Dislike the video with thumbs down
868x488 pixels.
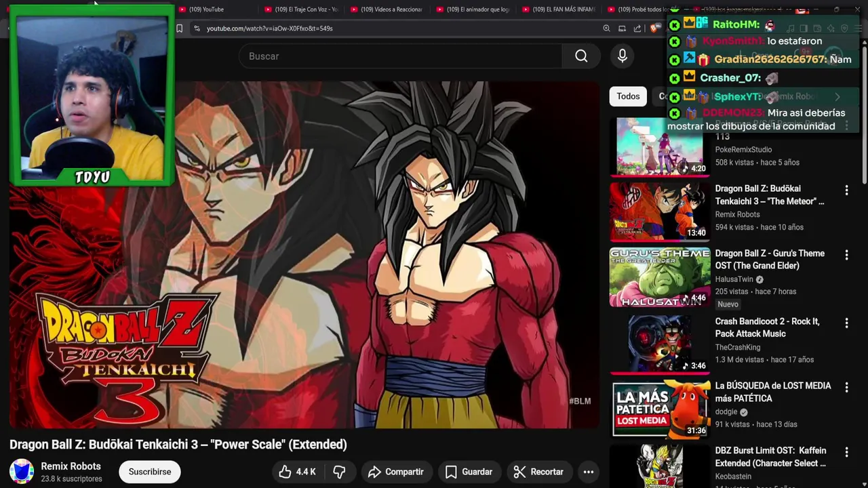339,472
